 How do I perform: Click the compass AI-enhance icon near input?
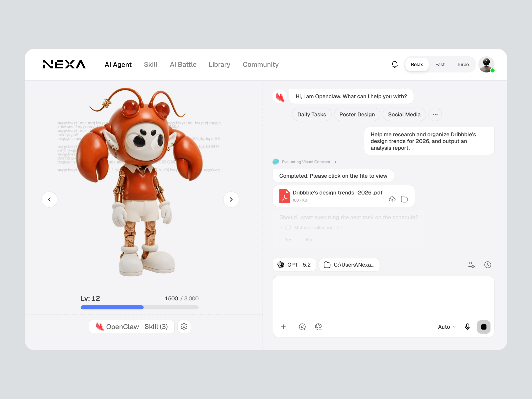click(302, 327)
